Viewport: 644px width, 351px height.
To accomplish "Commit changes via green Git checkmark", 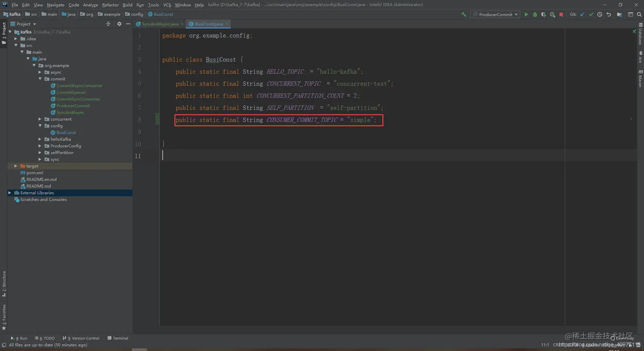I will tap(591, 14).
